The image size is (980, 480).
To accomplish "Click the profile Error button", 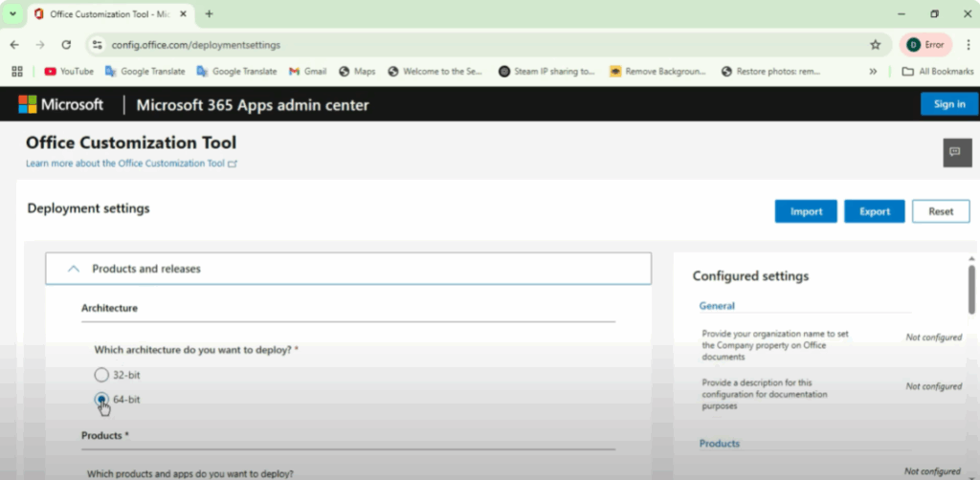I will (925, 45).
